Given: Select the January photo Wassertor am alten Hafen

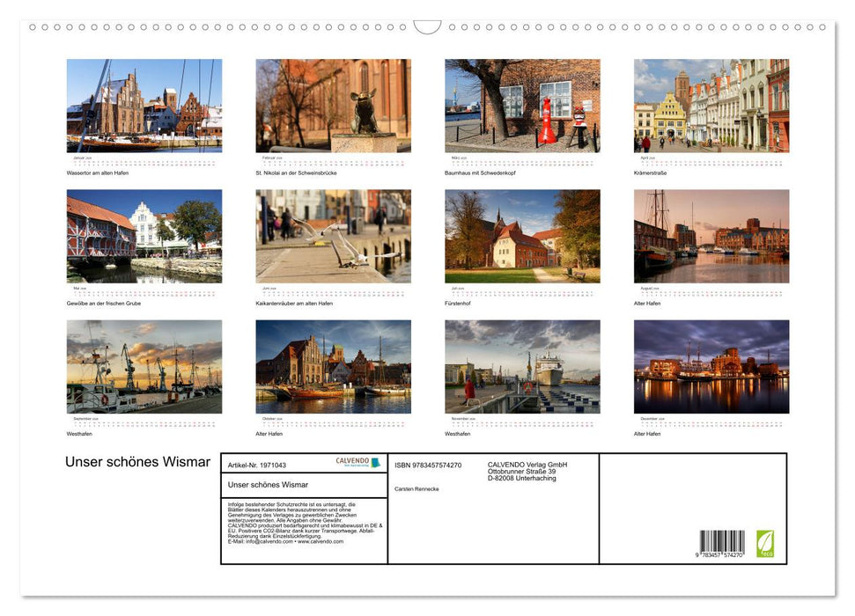Looking at the screenshot, I should [144, 106].
